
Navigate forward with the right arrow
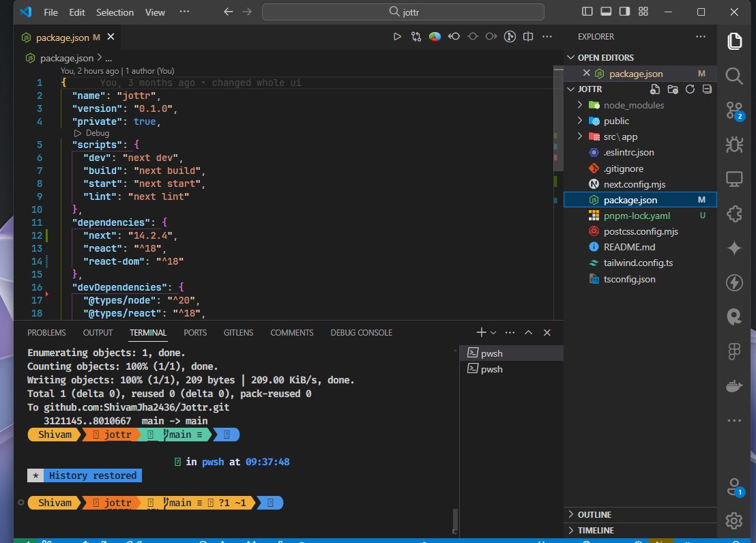pos(247,12)
